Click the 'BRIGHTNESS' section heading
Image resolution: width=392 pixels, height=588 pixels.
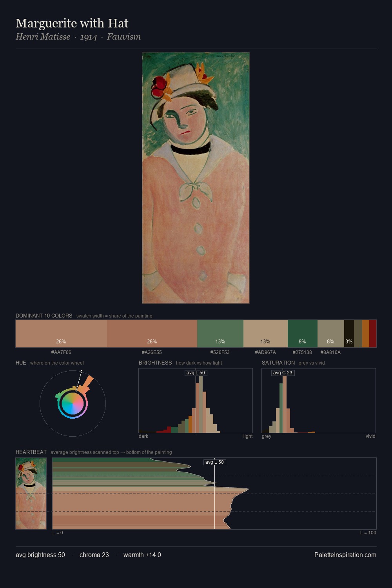[x=155, y=363]
